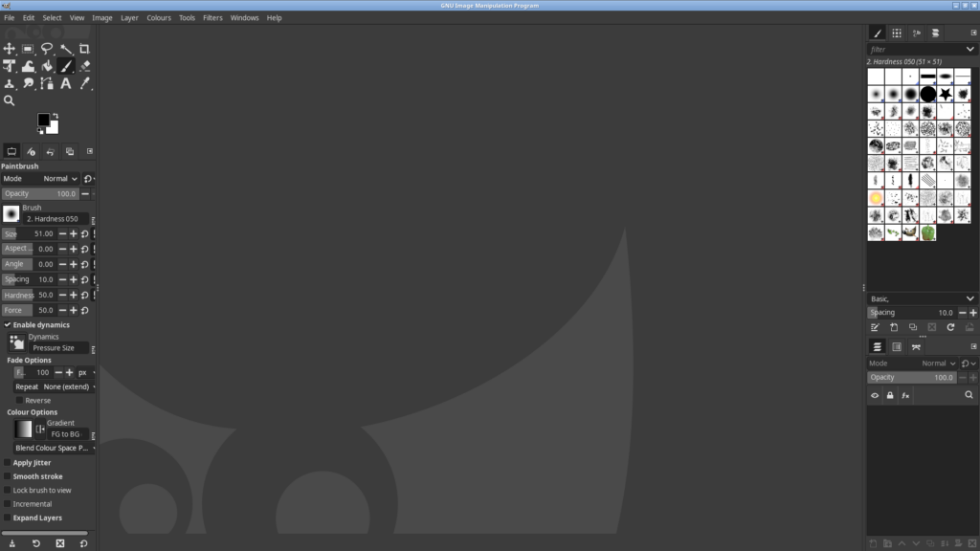Select the Bucket Fill tool
This screenshot has width=980, height=551.
(x=47, y=66)
